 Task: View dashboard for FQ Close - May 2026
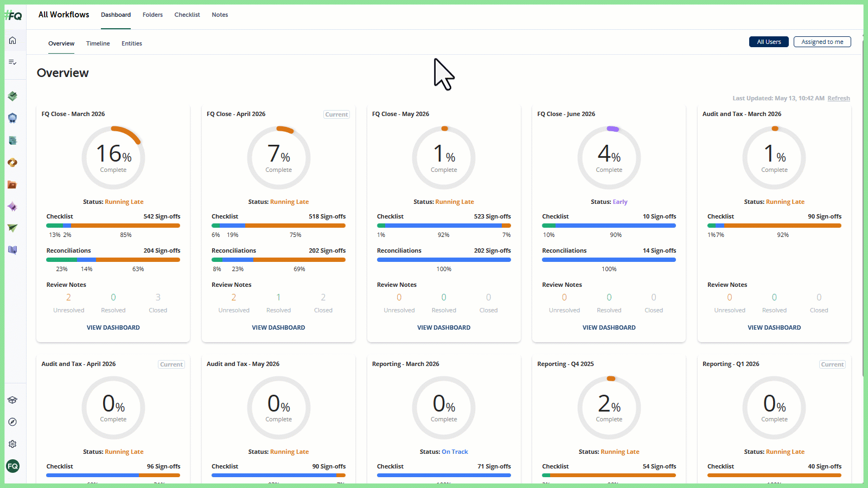(x=444, y=328)
